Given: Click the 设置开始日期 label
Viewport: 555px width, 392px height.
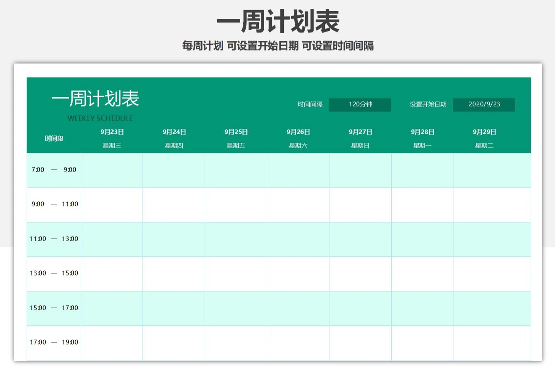Looking at the screenshot, I should tap(428, 105).
